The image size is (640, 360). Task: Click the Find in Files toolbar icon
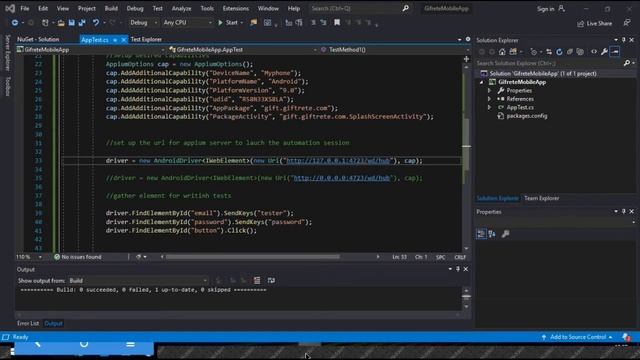click(253, 23)
